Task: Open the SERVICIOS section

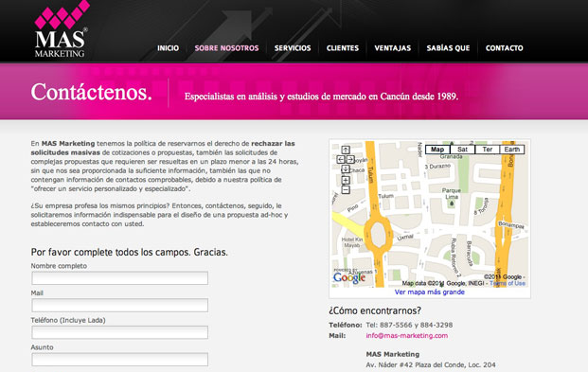Action: 293,48
